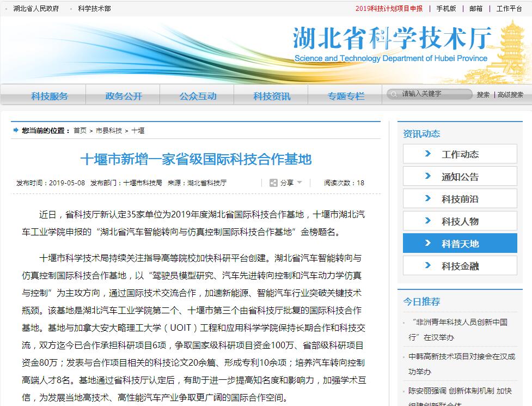Image resolution: width=532 pixels, height=406 pixels.
Task: Click the magnifier icon in the search box
Action: (394, 94)
